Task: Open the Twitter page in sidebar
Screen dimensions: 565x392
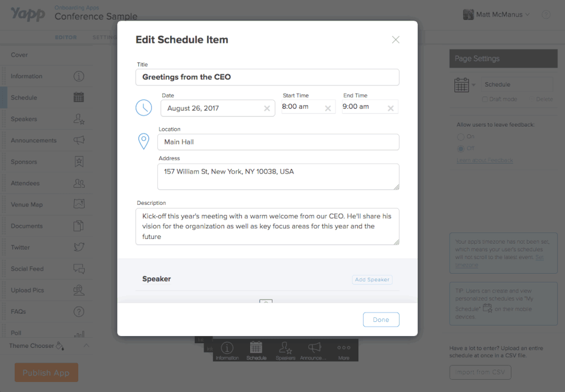Action: 20,247
